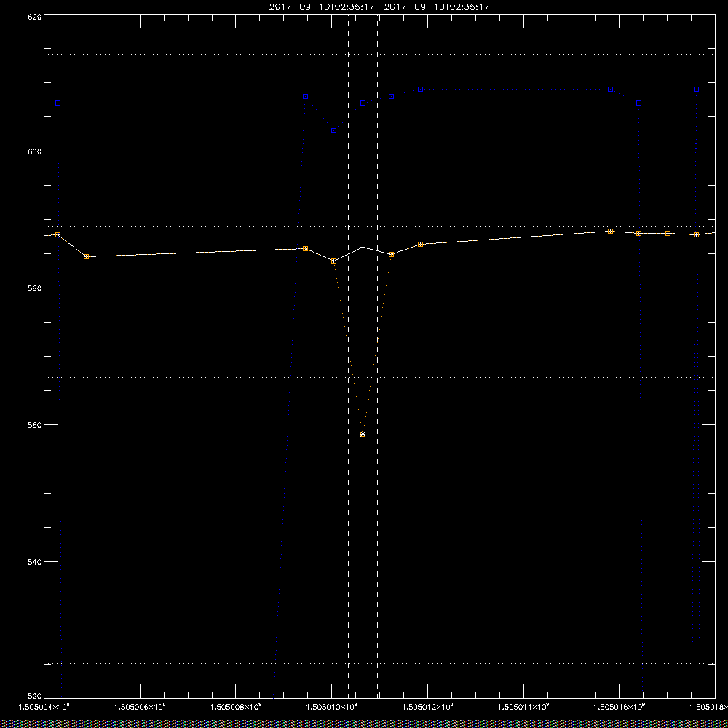Click the 1.505006×10⁹ x-axis label
Viewport: 728px width, 728px height.
[140, 707]
